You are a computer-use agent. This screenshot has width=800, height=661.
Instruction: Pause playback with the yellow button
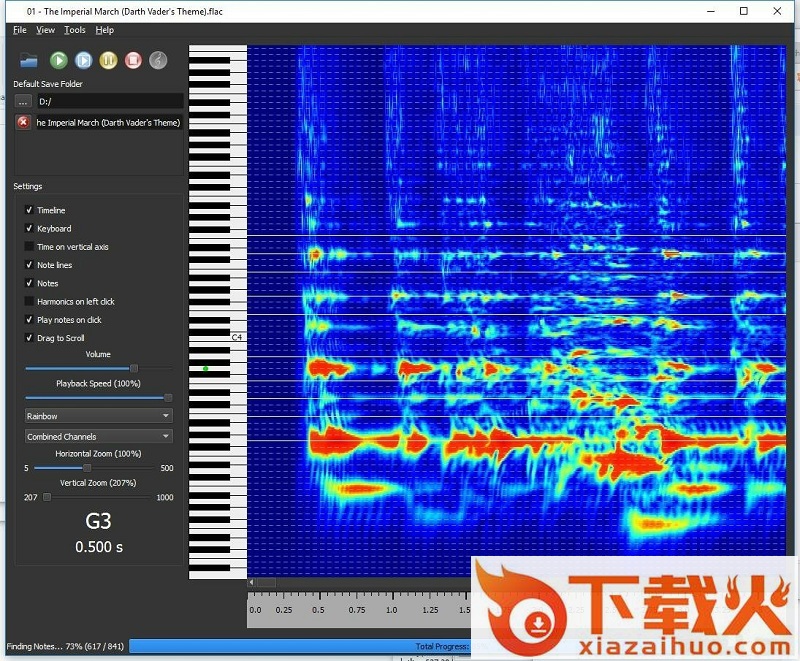pos(108,60)
